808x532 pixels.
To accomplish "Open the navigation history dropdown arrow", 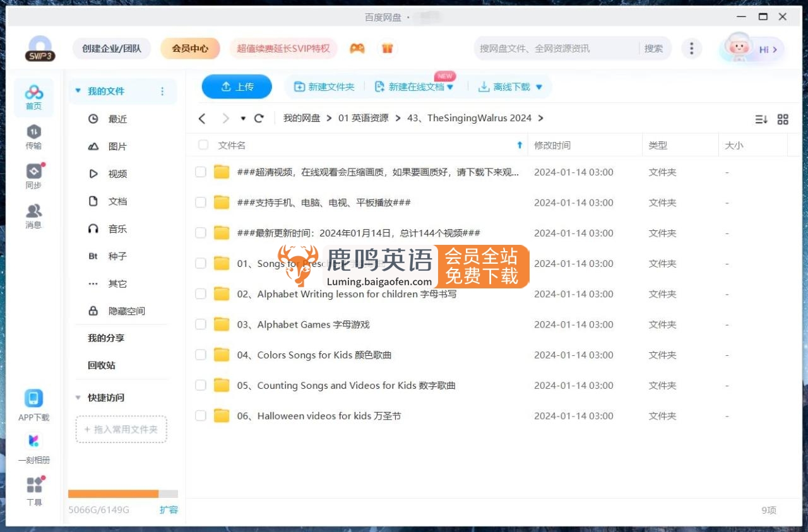I will coord(243,119).
